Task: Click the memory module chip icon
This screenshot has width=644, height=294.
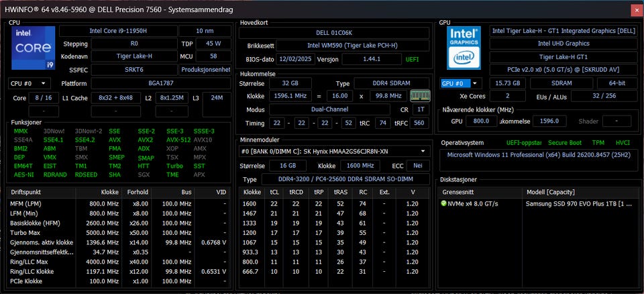Action: click(420, 96)
